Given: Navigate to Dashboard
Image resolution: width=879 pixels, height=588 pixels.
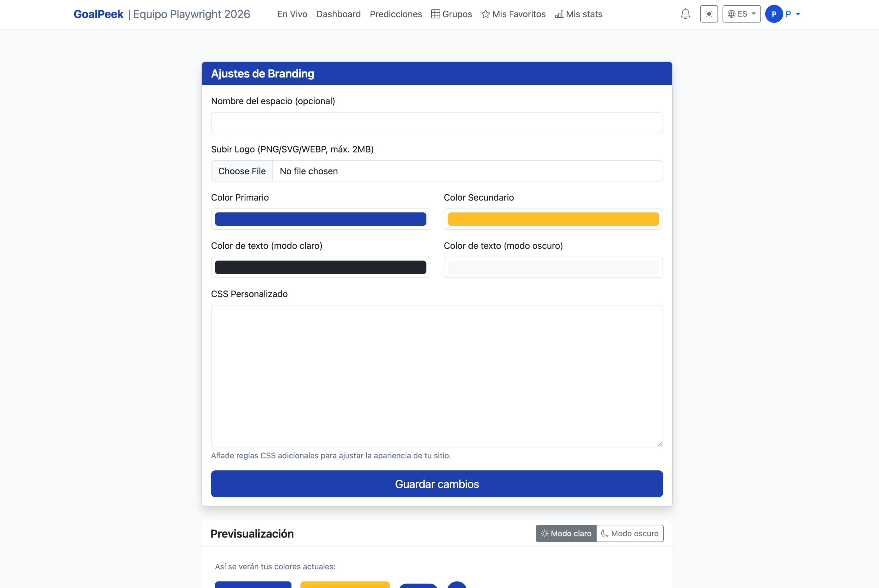Looking at the screenshot, I should pyautogui.click(x=338, y=14).
